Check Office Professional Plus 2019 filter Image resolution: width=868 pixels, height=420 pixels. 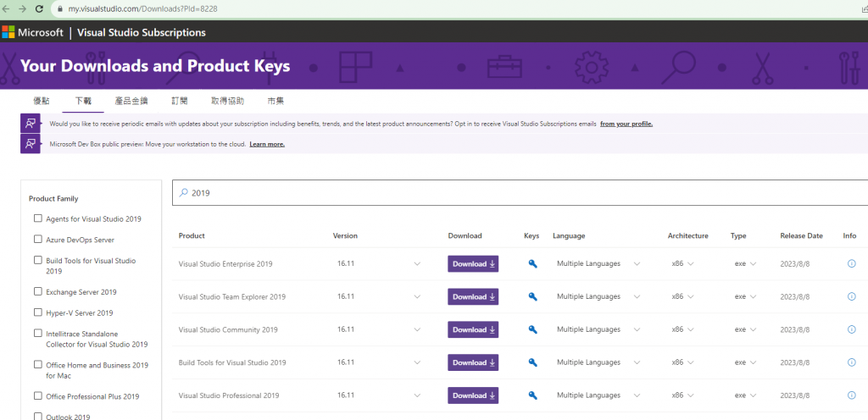[38, 395]
